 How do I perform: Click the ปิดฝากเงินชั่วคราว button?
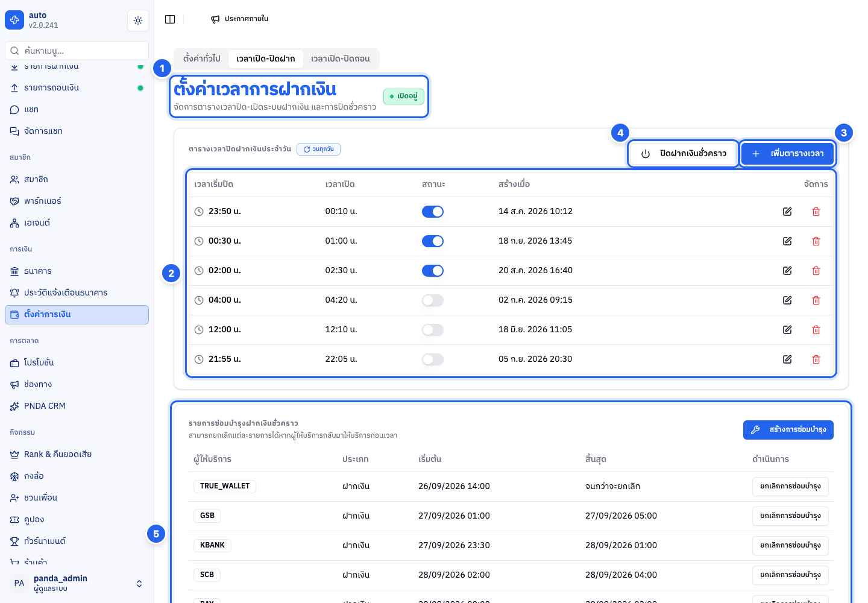tap(683, 154)
